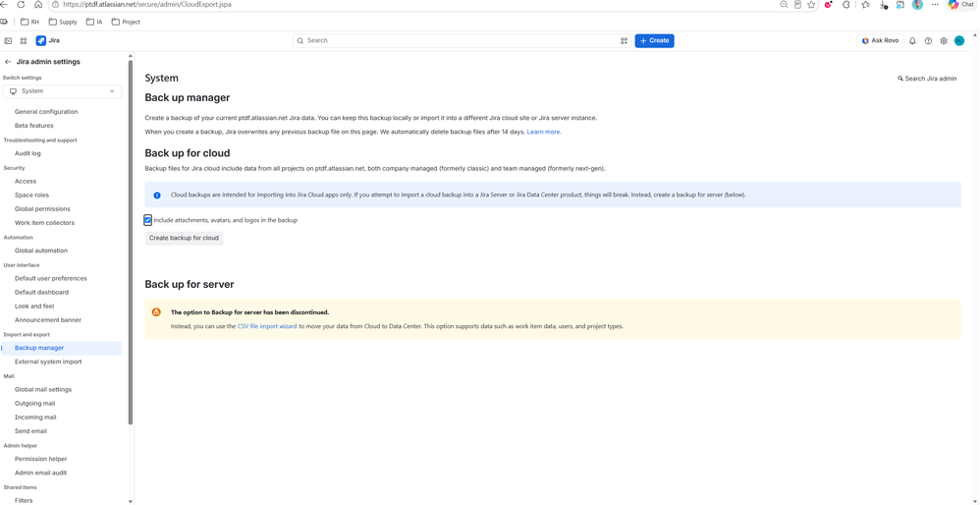Open the Copilot Chat button

[962, 4]
